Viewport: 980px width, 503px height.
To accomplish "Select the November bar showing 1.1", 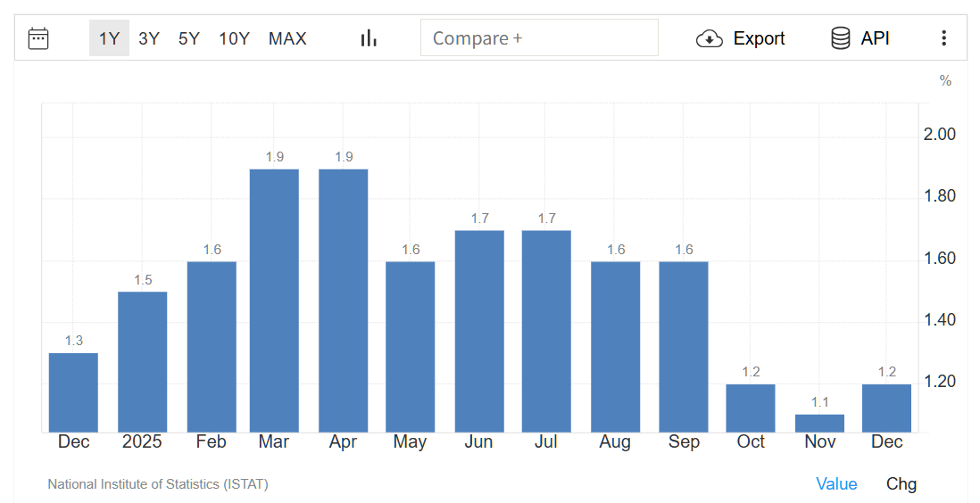I will (819, 424).
